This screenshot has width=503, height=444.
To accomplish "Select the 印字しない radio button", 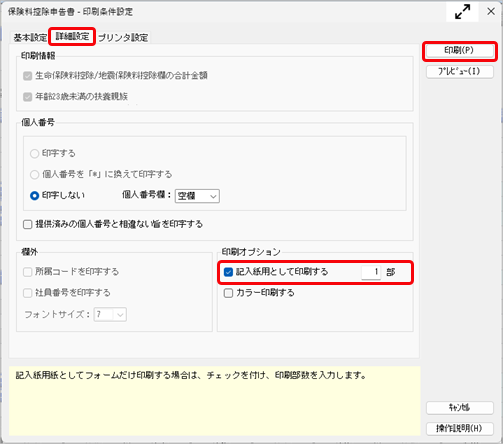I will [34, 195].
